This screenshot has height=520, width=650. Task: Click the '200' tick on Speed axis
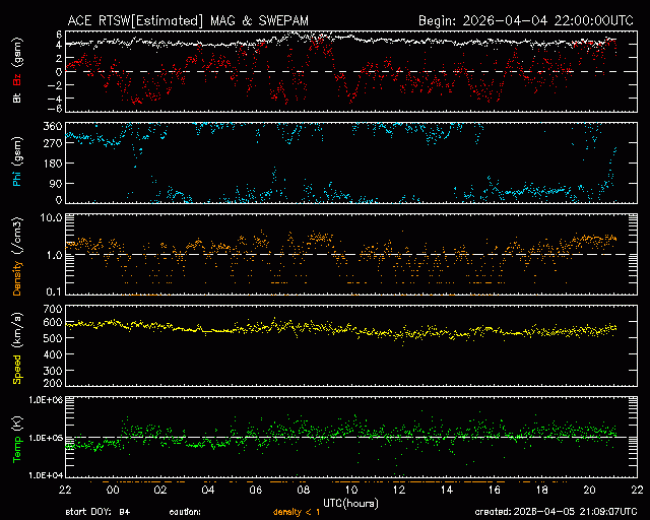53,383
